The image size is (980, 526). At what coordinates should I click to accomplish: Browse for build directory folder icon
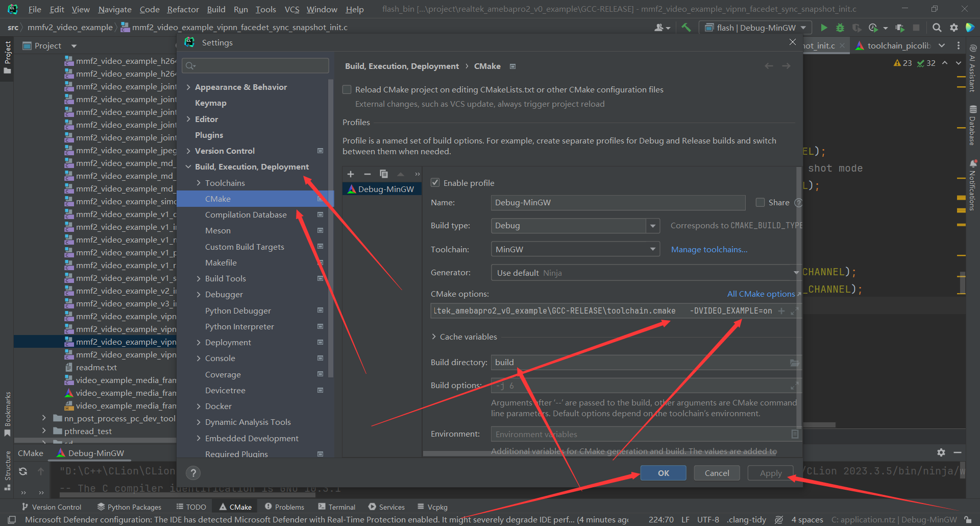pos(794,363)
